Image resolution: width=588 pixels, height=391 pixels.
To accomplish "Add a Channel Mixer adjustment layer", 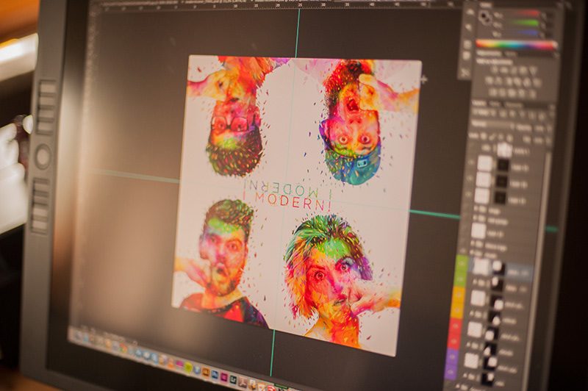I will (x=527, y=82).
